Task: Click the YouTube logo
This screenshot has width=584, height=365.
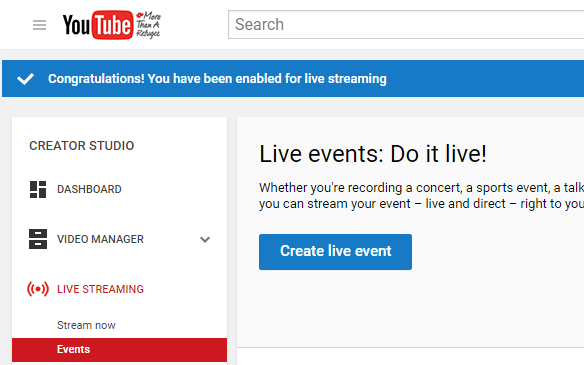Action: [x=98, y=25]
